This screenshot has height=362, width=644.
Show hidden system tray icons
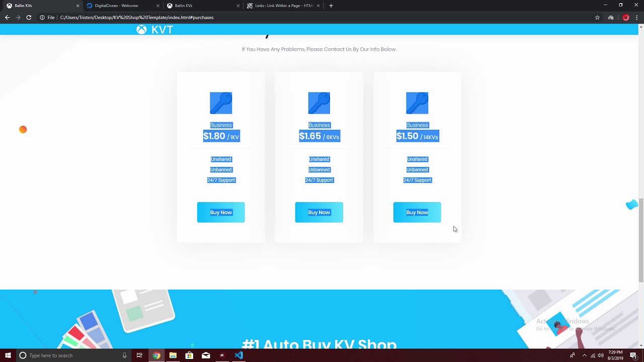tap(584, 355)
